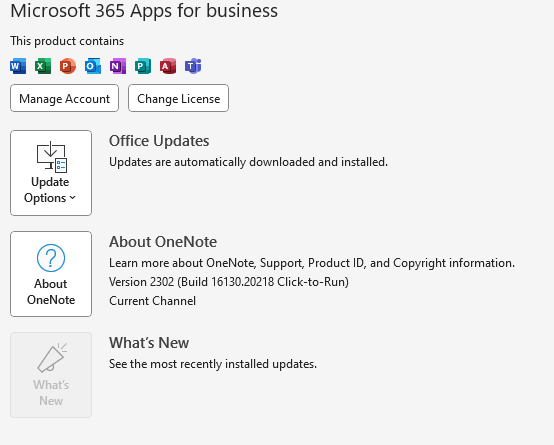Click the What's New heading text
Image resolution: width=554 pixels, height=445 pixels.
[x=149, y=343]
